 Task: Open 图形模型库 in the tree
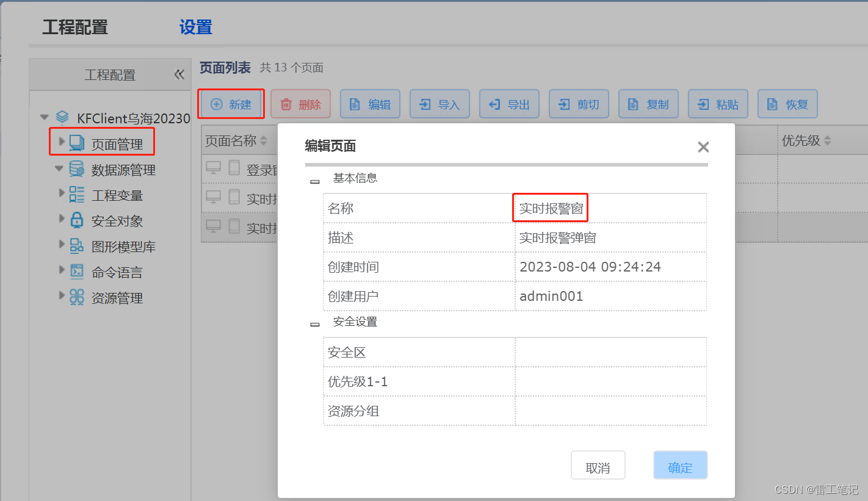(124, 247)
